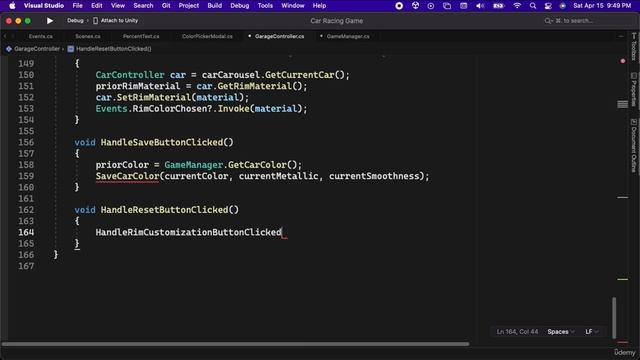
Task: Open the Help menu
Action: click(319, 6)
